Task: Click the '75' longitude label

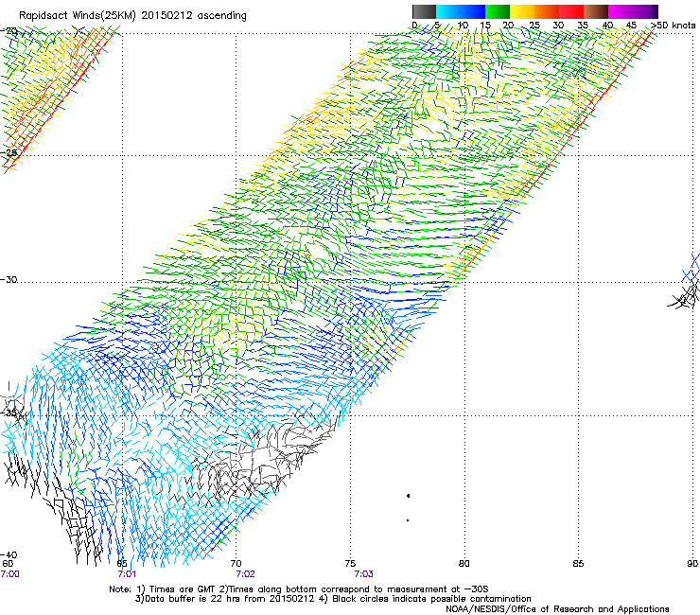Action: pos(350,564)
